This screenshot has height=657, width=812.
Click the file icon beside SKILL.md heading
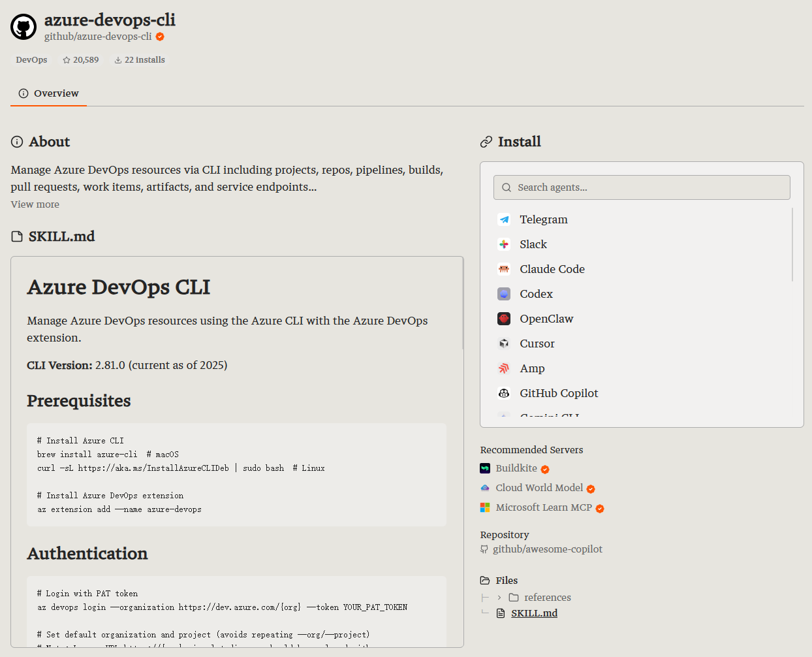point(17,236)
